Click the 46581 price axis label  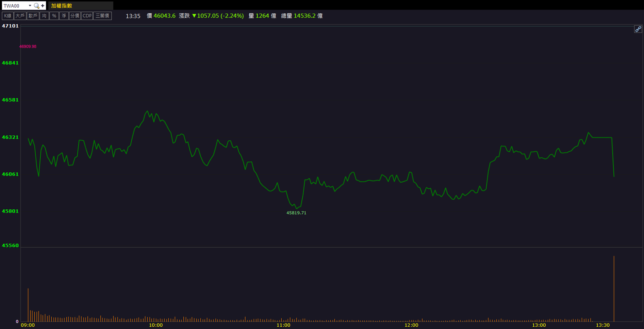point(11,100)
